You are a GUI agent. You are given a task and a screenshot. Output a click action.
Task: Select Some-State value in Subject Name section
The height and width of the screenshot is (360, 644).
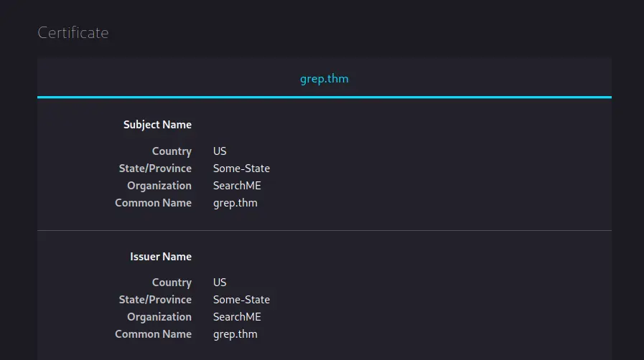pyautogui.click(x=241, y=168)
